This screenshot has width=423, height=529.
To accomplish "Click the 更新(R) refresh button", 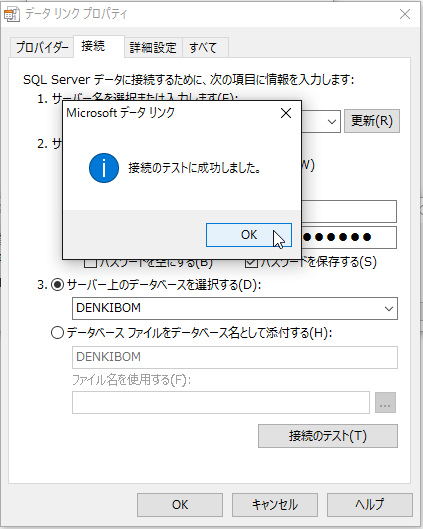I will pos(372,121).
